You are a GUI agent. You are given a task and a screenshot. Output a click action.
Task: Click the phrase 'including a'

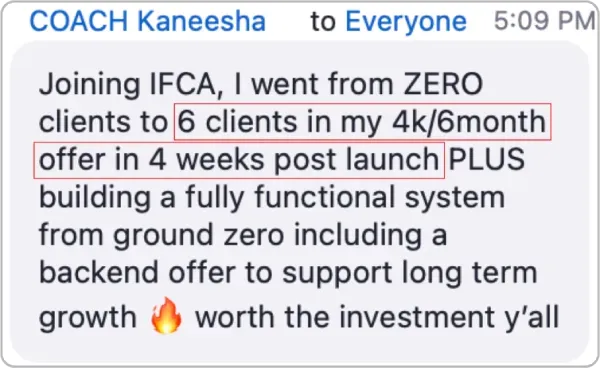click(x=370, y=236)
